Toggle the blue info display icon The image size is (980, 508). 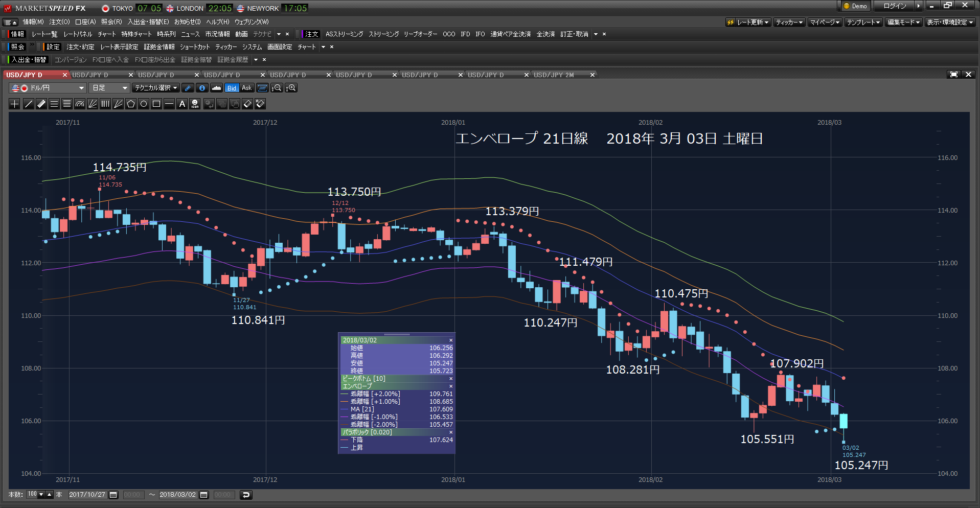(x=202, y=88)
